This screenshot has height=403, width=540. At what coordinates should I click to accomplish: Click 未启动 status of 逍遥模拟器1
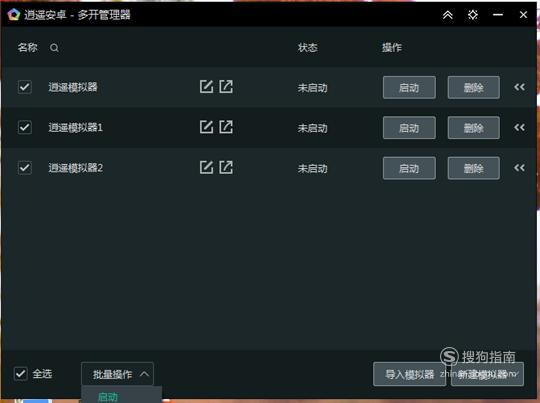click(313, 128)
